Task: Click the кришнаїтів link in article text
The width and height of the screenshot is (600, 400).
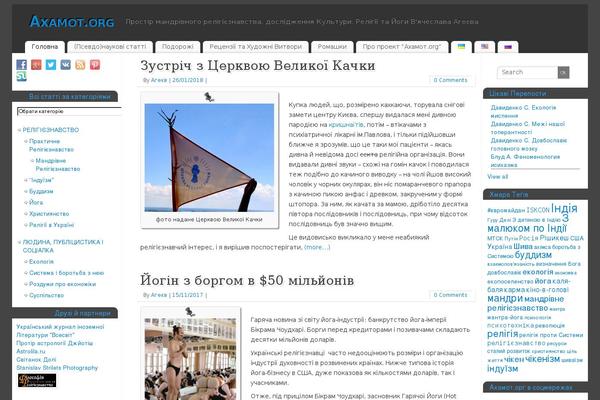Action: pyautogui.click(x=346, y=124)
